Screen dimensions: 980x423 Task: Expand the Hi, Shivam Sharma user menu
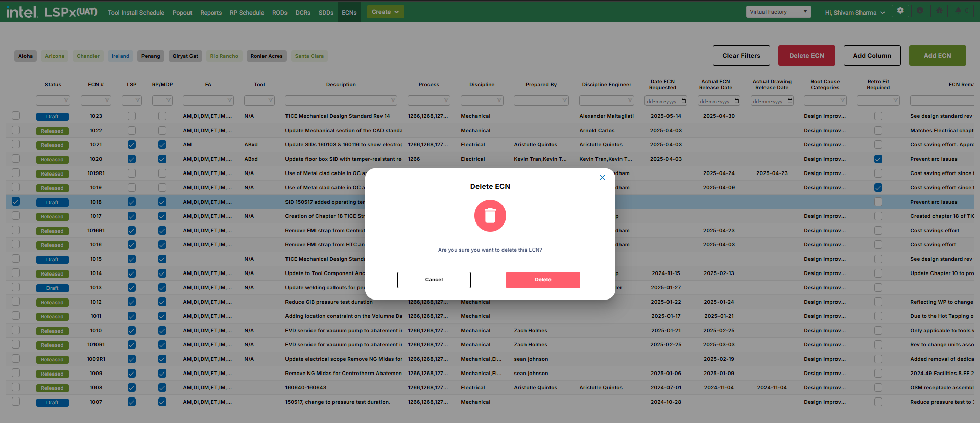tap(854, 13)
